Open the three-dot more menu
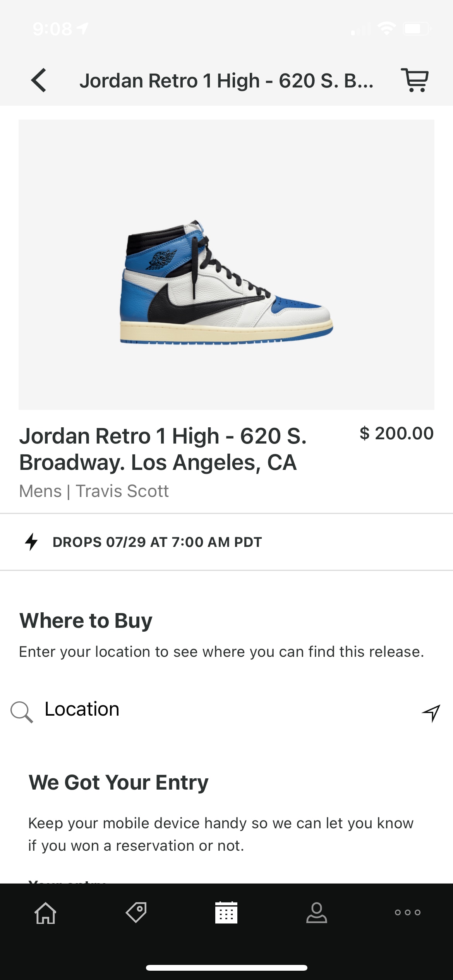Viewport: 453px width, 980px height. [407, 912]
